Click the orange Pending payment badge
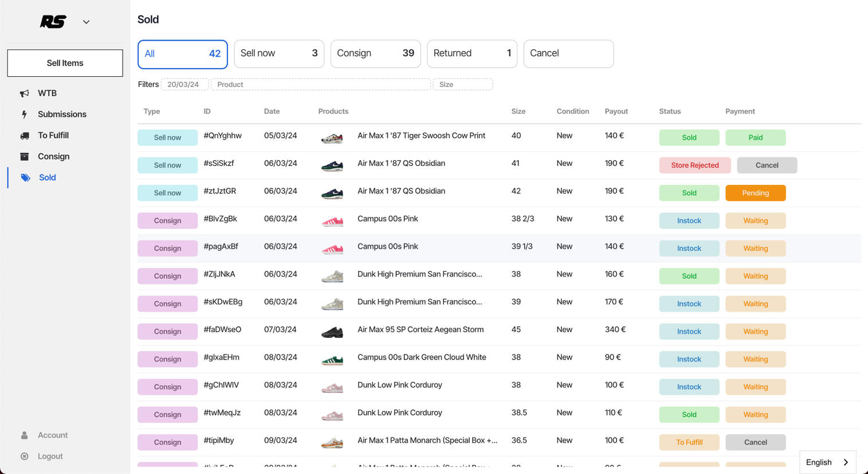868x474 pixels. pos(755,193)
